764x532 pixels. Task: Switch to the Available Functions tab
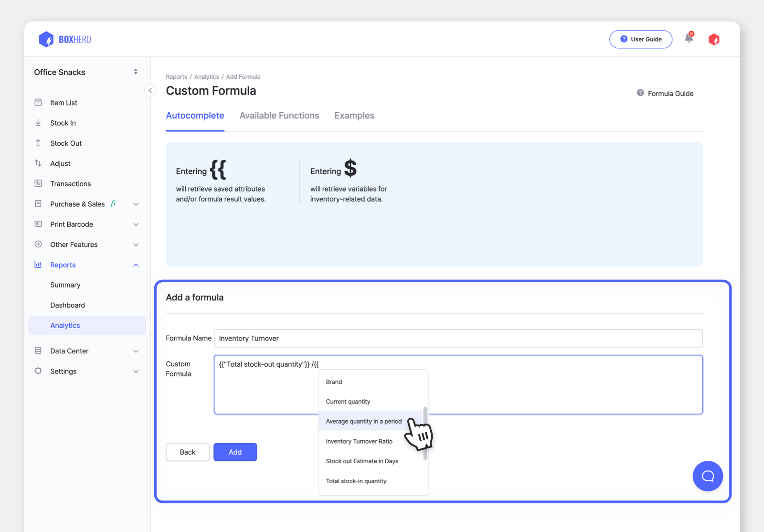tap(279, 116)
